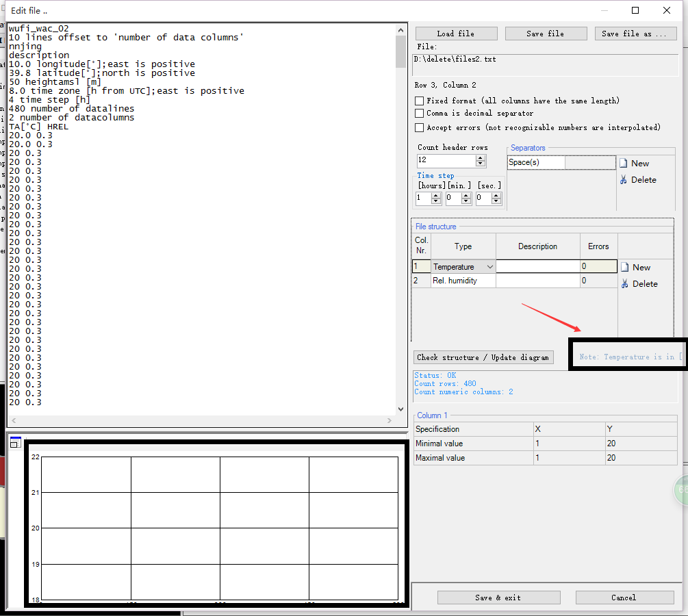Run Check structure / Update diagram

[483, 357]
